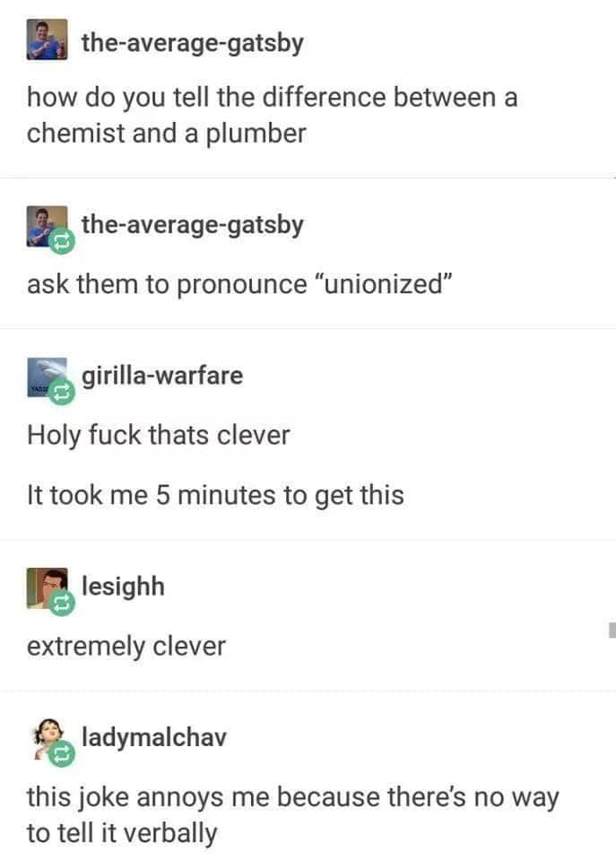Open lesighh username link
Image resolution: width=616 pixels, height=861 pixels.
pos(123,587)
